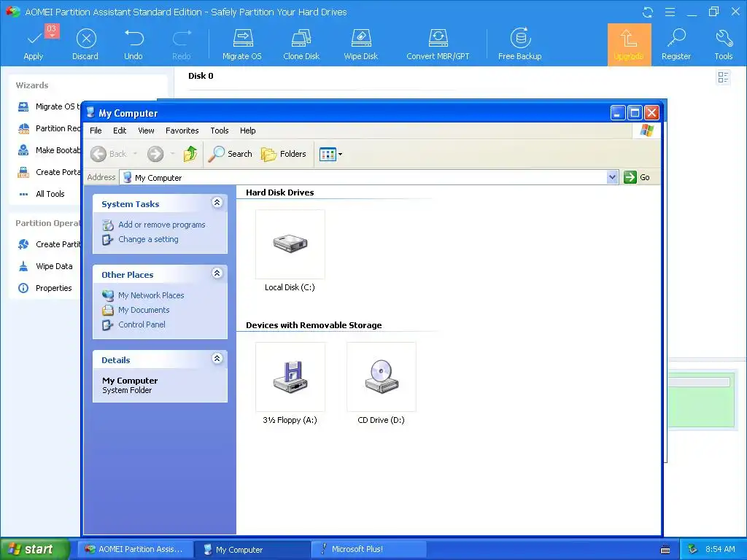Open Forward button history dropdown arrow
The width and height of the screenshot is (747, 560).
(172, 154)
